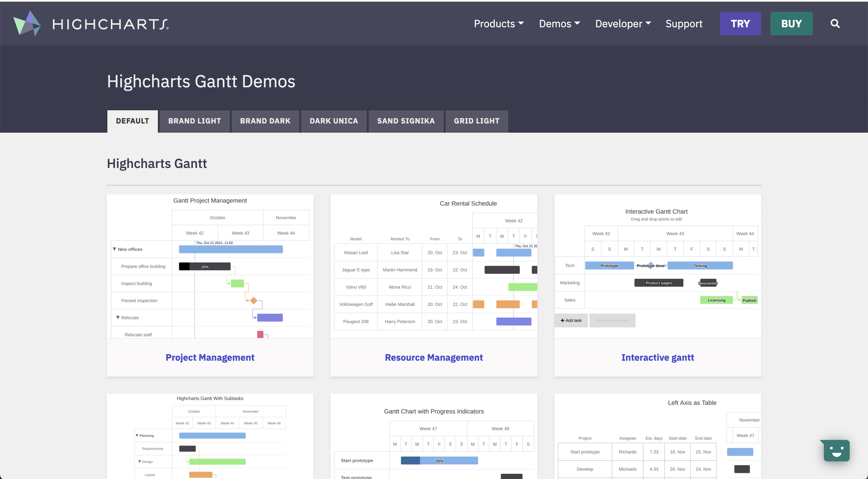This screenshot has width=868, height=479.
Task: Collapse the Planning subtask group
Action: 137,435
